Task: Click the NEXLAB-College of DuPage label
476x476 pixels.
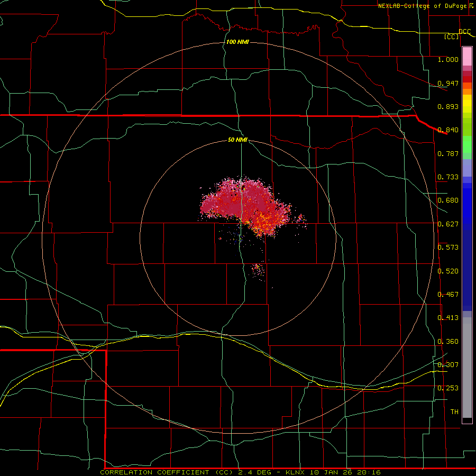Action: [422, 6]
